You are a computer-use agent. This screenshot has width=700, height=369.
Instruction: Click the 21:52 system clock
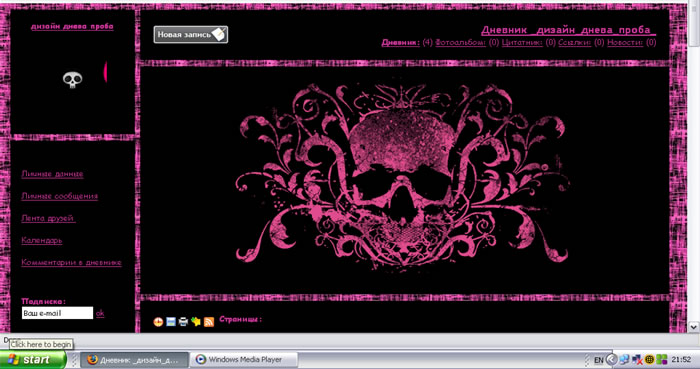tap(681, 360)
